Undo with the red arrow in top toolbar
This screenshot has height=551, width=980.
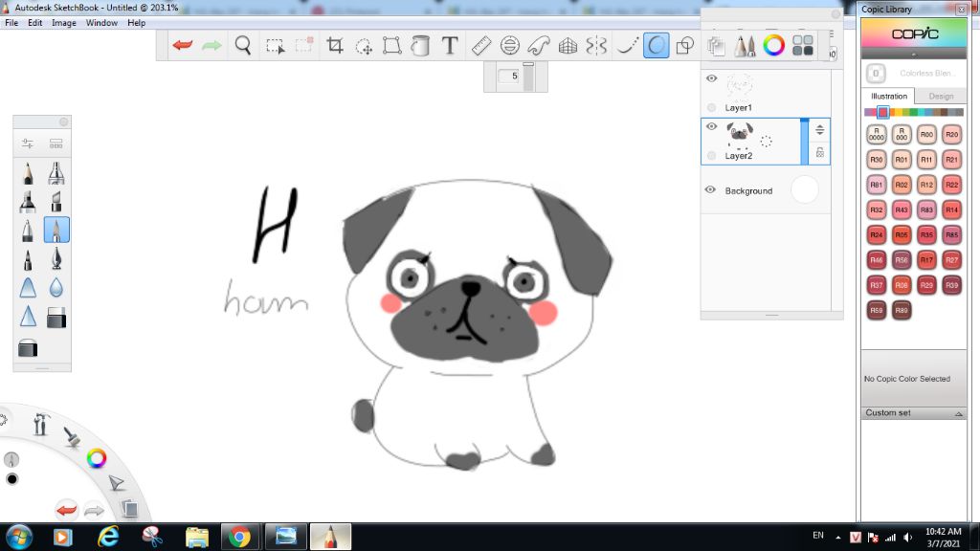183,45
